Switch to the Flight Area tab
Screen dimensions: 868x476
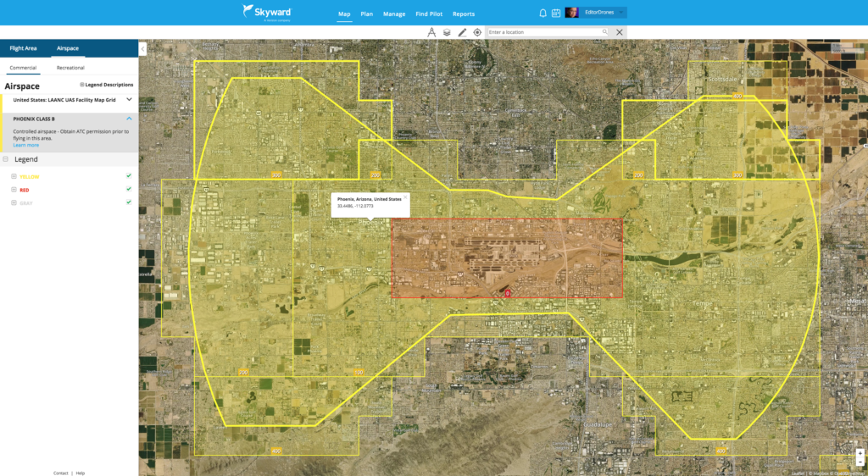click(x=23, y=48)
